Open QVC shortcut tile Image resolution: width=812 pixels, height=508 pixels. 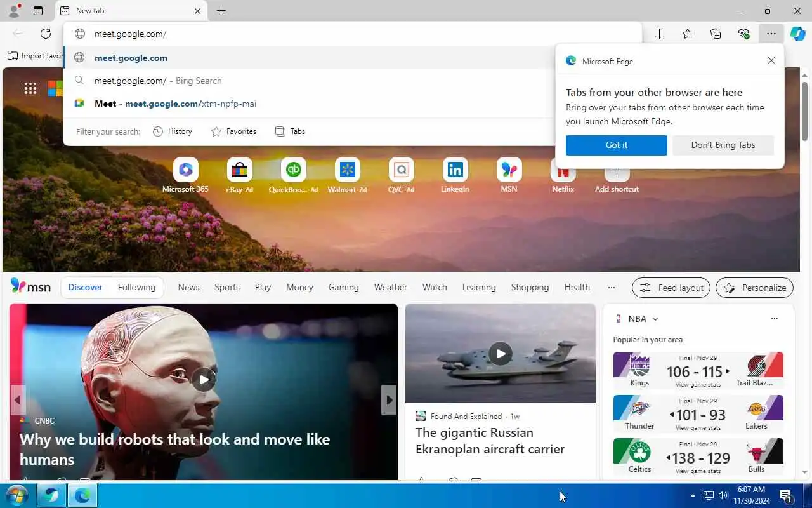(401, 175)
